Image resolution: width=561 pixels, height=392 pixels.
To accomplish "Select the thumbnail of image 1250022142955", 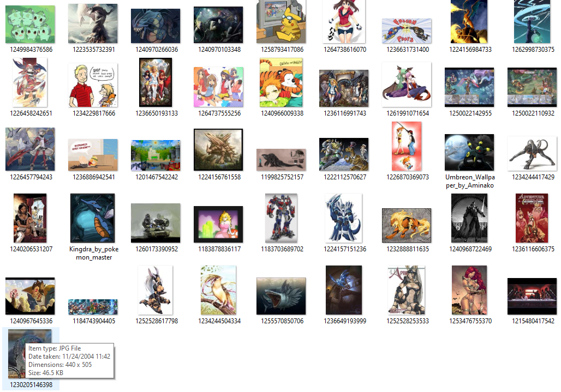I will click(x=469, y=87).
